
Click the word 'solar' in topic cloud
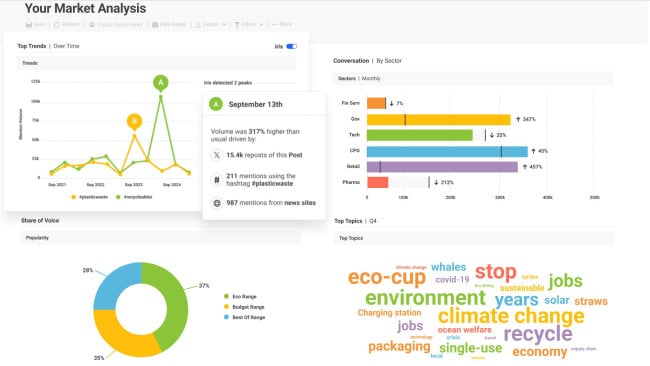pyautogui.click(x=557, y=300)
